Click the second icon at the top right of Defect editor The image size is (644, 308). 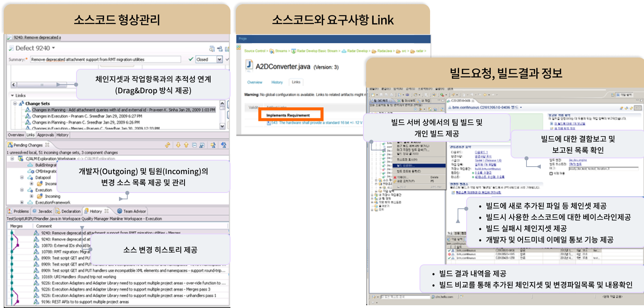point(220,49)
